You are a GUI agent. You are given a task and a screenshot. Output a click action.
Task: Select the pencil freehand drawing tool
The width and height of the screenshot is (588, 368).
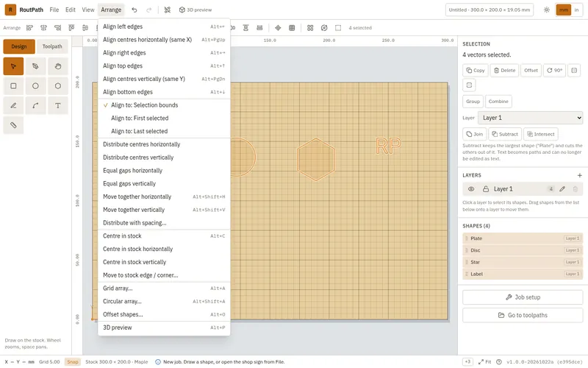[x=13, y=105]
